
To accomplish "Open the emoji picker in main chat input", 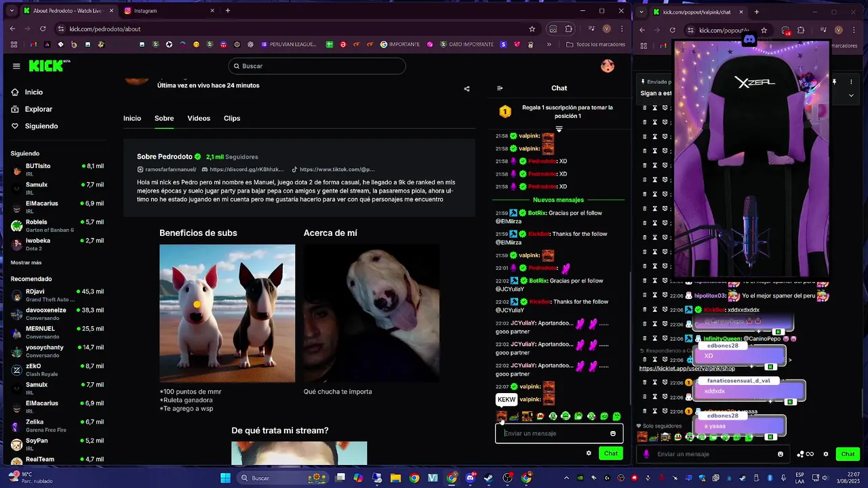I will point(613,434).
